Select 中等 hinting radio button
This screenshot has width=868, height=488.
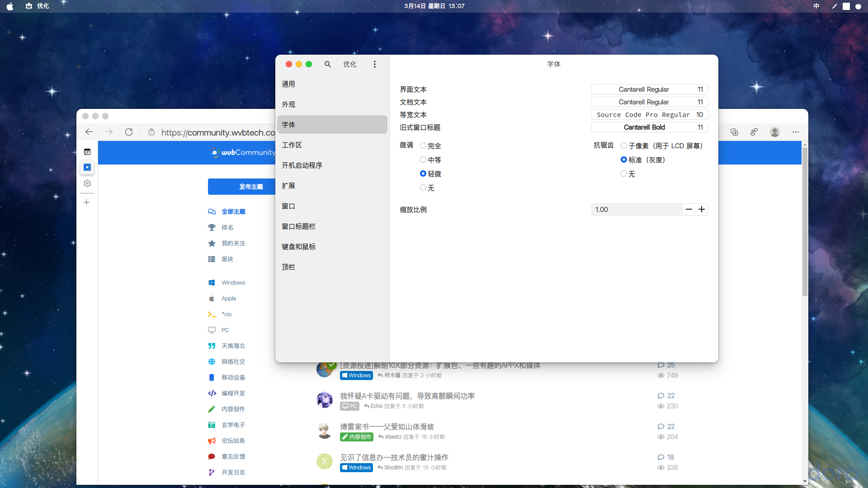coord(423,160)
